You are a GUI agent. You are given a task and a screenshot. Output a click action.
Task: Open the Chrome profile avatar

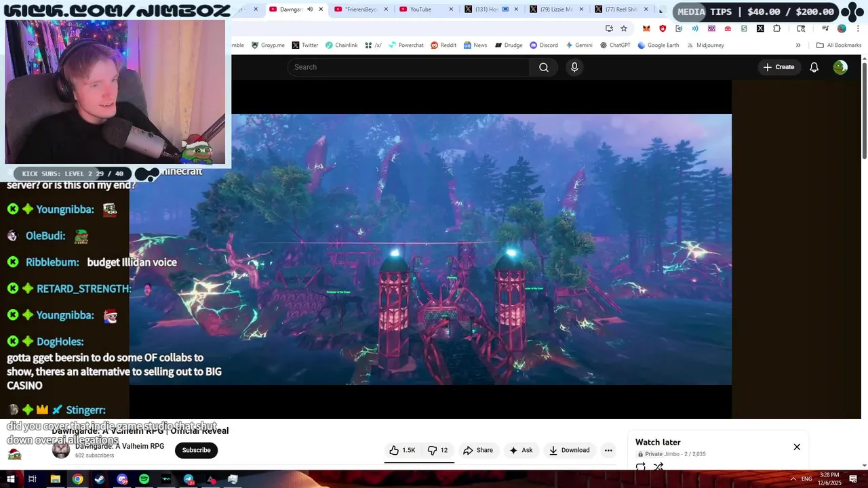click(842, 28)
